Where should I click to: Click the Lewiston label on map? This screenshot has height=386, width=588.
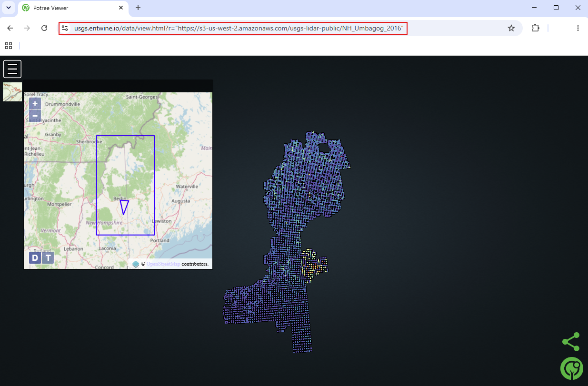point(161,221)
